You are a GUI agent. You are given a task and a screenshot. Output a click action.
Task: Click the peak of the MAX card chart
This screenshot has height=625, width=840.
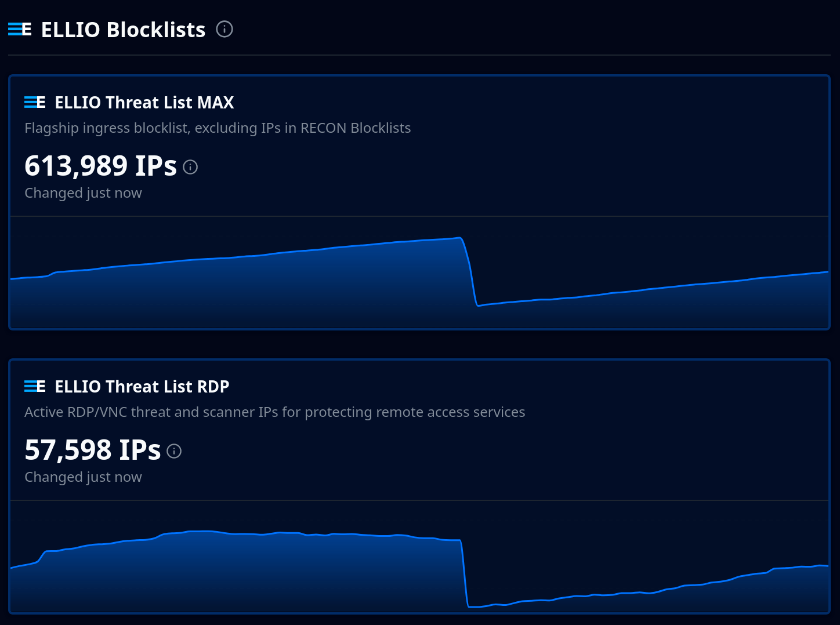(458, 238)
